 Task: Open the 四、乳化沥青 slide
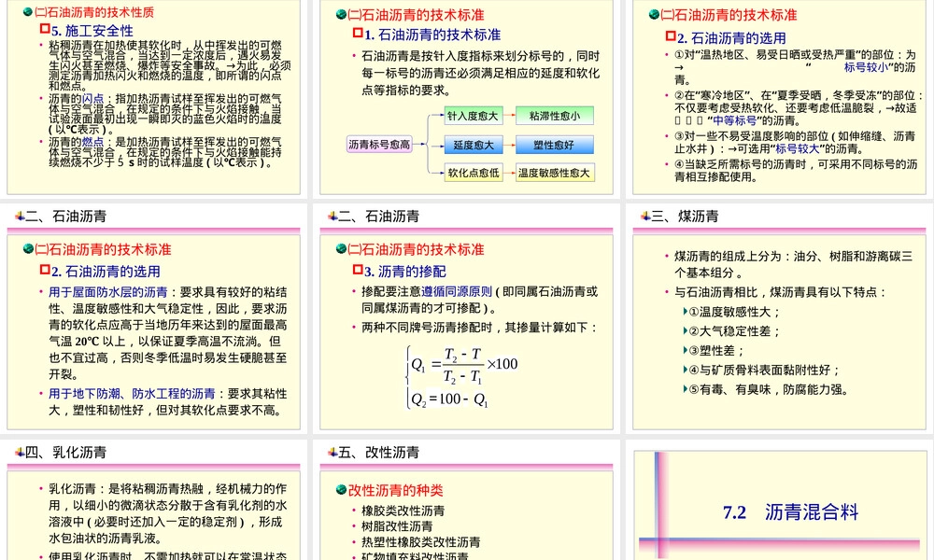[x=154, y=500]
